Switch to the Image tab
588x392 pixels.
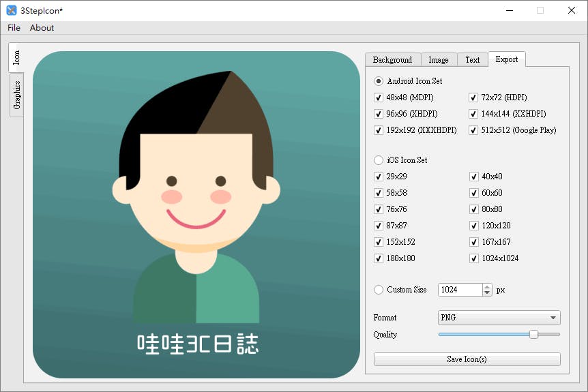click(439, 60)
